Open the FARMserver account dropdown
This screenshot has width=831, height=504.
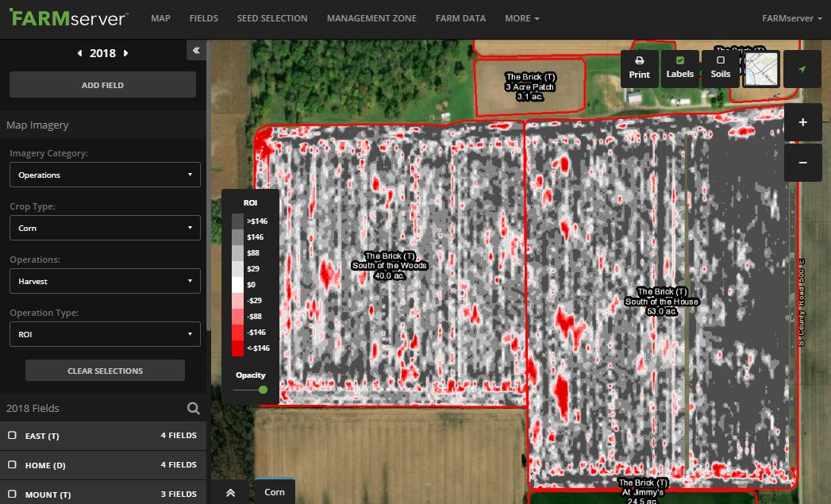click(x=792, y=18)
